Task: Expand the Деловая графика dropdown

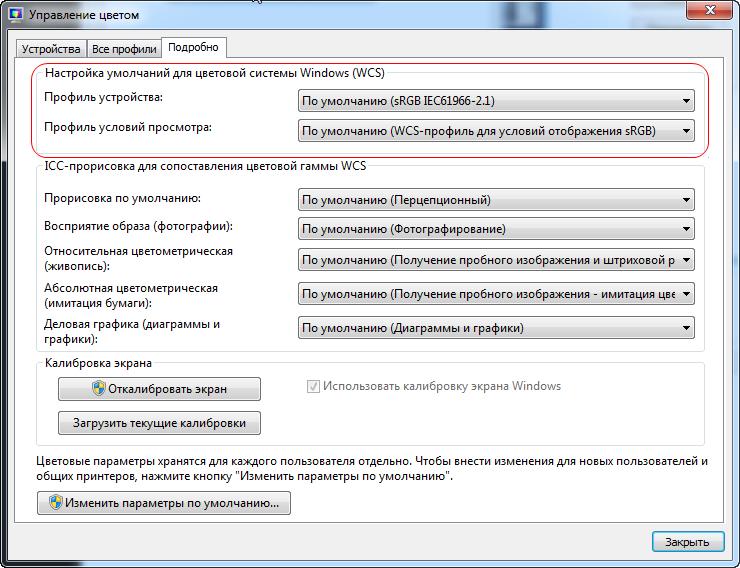Action: [x=496, y=328]
